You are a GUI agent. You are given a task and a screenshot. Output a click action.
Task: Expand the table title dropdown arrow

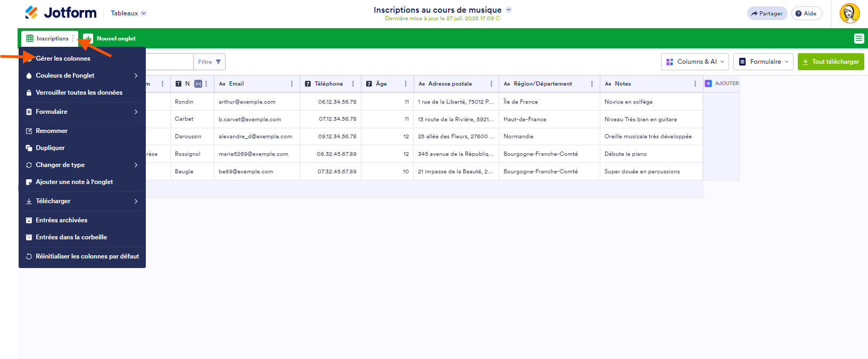[508, 10]
